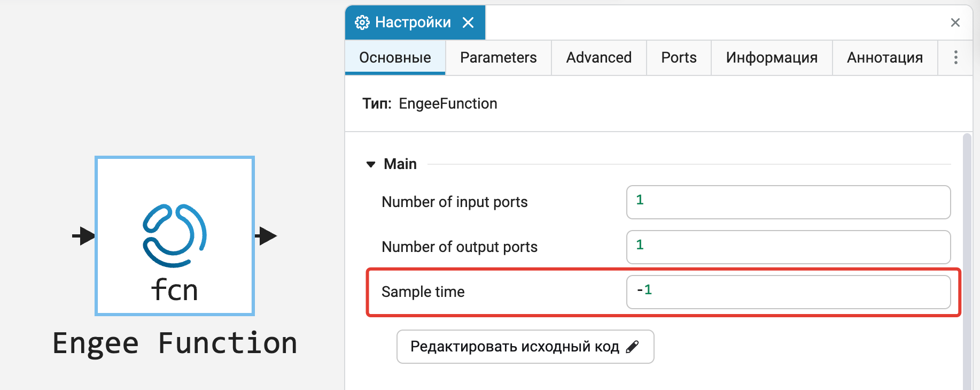Image resolution: width=980 pixels, height=390 pixels.
Task: Click Редактировать исходный код button
Action: [x=525, y=347]
